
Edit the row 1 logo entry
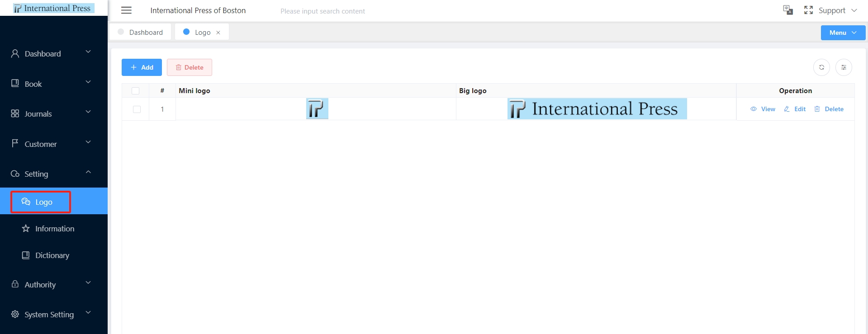click(x=795, y=109)
